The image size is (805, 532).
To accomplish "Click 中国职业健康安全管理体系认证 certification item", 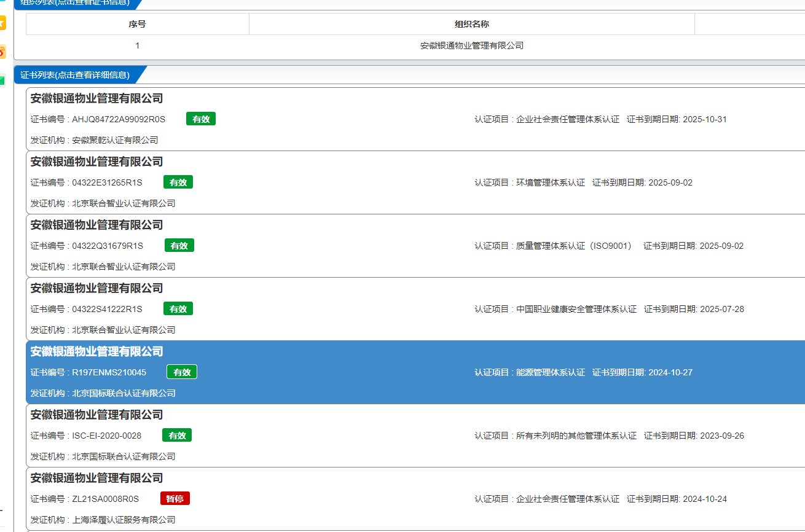I will pyautogui.click(x=576, y=309).
